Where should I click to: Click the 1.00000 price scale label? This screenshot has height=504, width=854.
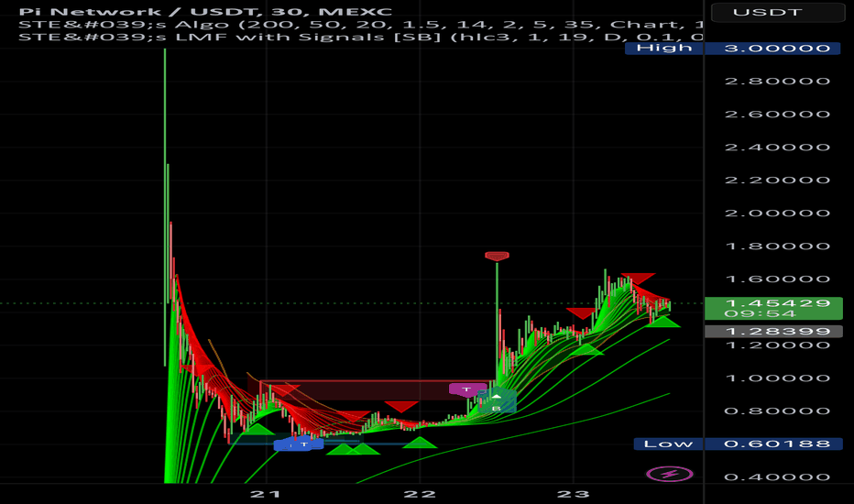[777, 378]
